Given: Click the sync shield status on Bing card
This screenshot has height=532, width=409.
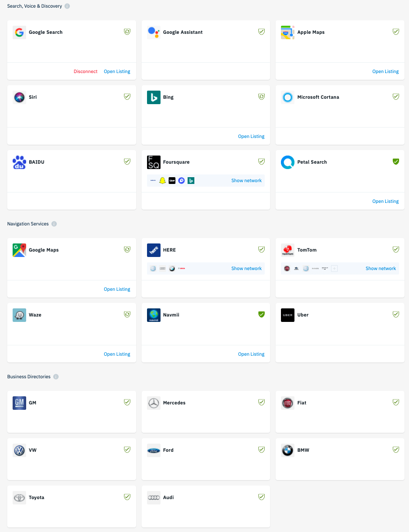Looking at the screenshot, I should click(262, 96).
